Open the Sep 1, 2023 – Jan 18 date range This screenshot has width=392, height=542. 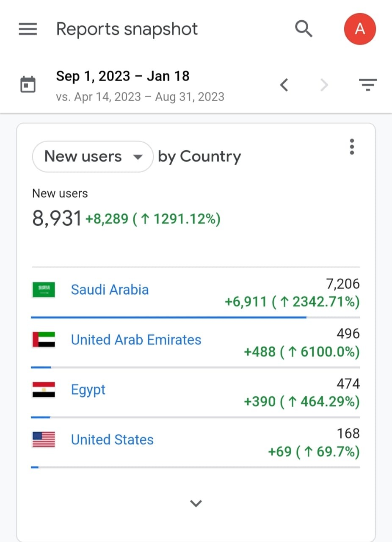coord(123,76)
